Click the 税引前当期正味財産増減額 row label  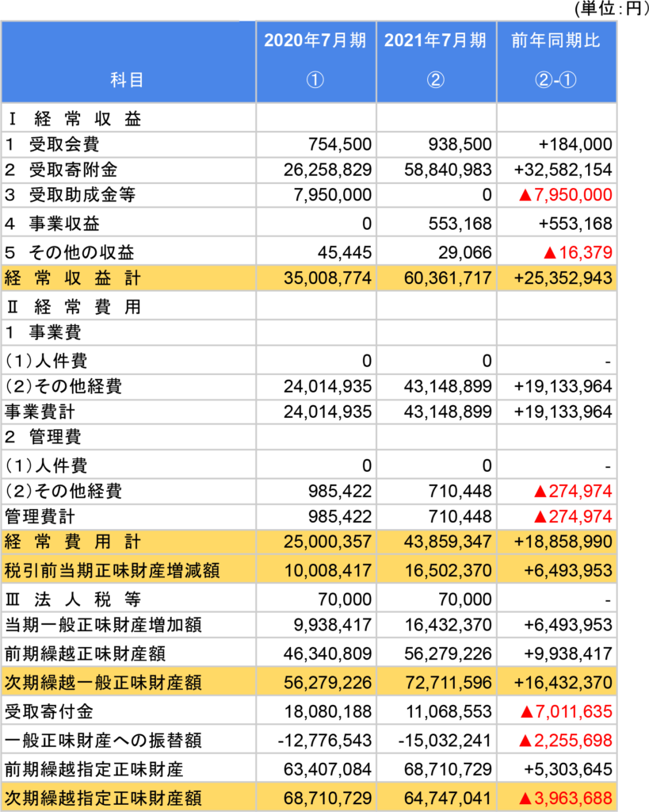(113, 571)
